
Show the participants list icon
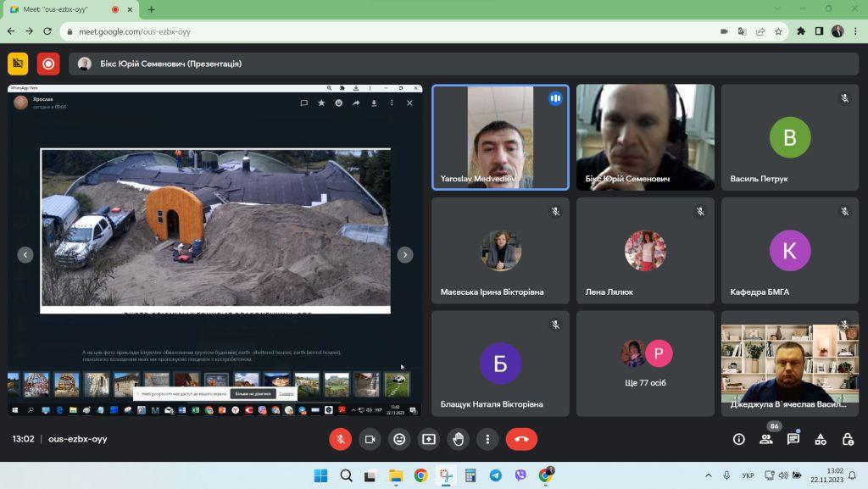pyautogui.click(x=766, y=439)
